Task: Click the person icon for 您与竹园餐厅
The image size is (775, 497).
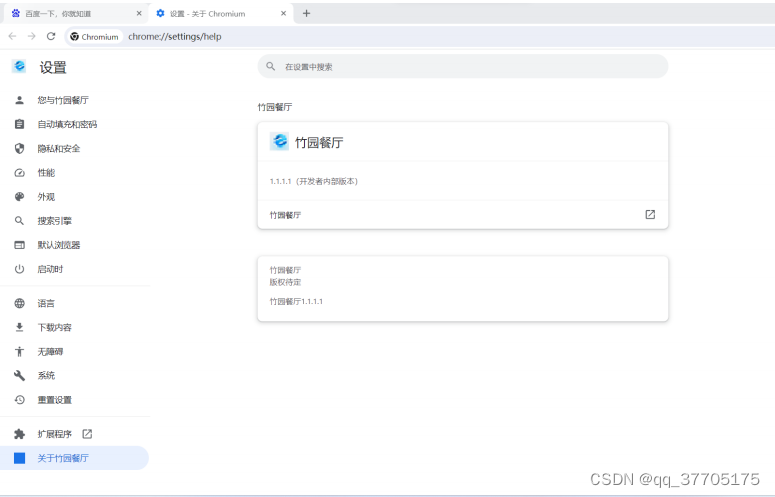Action: pyautogui.click(x=19, y=100)
